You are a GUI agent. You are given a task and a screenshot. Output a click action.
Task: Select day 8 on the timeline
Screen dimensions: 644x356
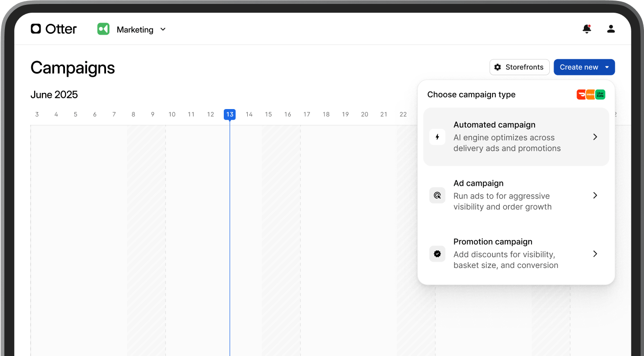pos(133,114)
